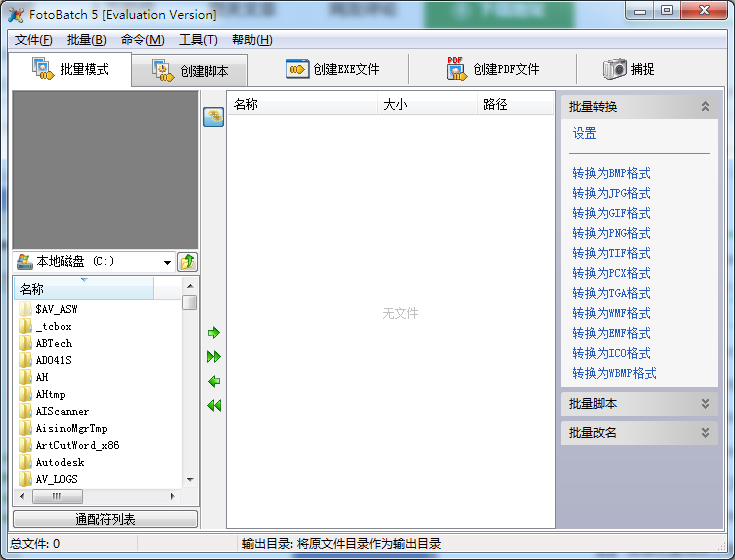Viewport: 735px width, 560px height.
Task: Sort folder list by its 名称 header
Action: pos(84,289)
